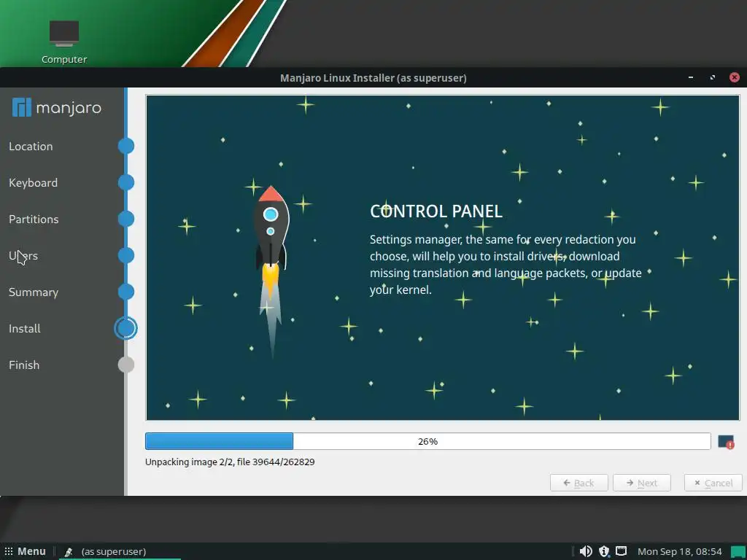Click the installer window title bar text

[x=373, y=78]
